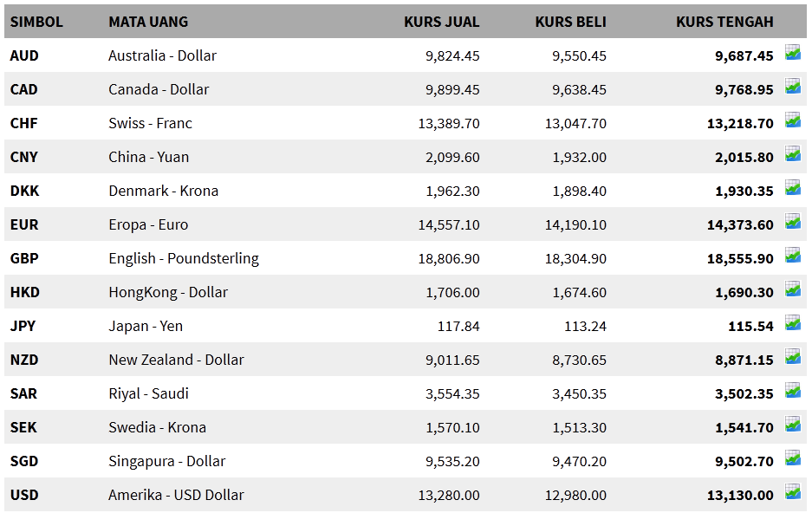The width and height of the screenshot is (812, 513).
Task: Open the chart icon for CAD row
Action: click(793, 86)
